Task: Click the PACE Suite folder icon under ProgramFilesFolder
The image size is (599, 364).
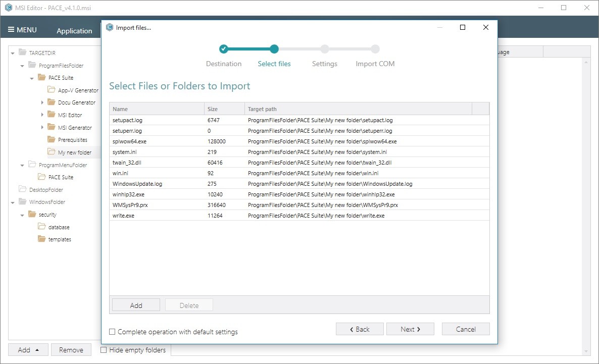Action: click(x=41, y=77)
